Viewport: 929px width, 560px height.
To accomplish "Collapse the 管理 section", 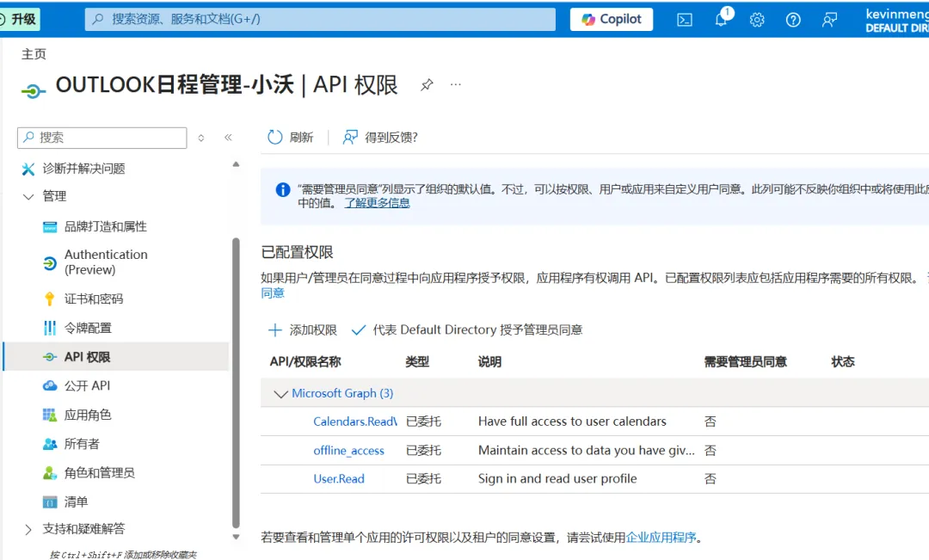I will pyautogui.click(x=28, y=196).
